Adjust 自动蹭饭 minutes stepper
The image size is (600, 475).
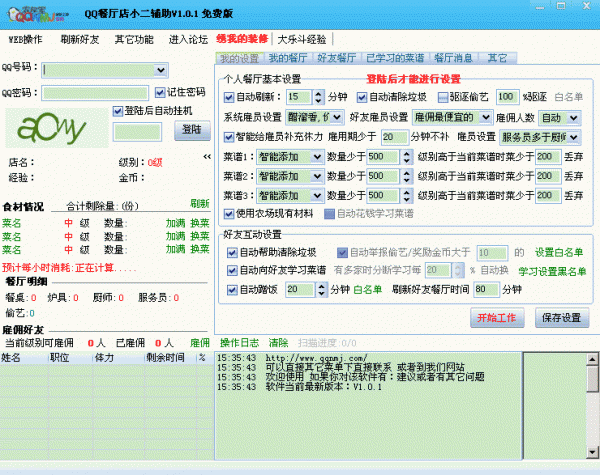[322, 290]
